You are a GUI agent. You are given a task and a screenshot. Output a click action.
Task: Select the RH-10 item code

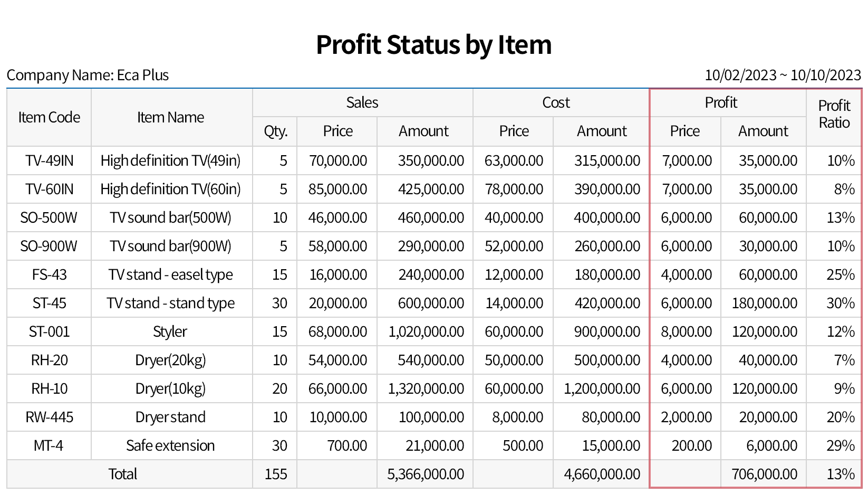pyautogui.click(x=49, y=388)
